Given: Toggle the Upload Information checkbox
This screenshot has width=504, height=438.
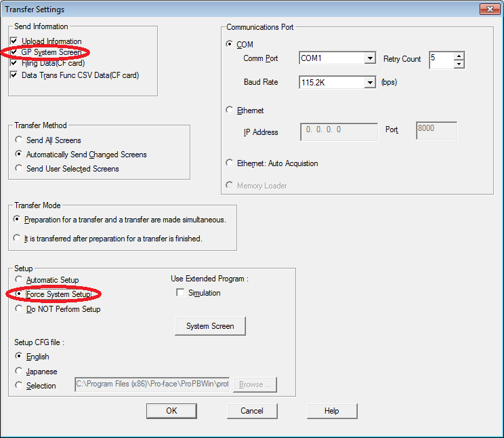Looking at the screenshot, I should (x=14, y=41).
